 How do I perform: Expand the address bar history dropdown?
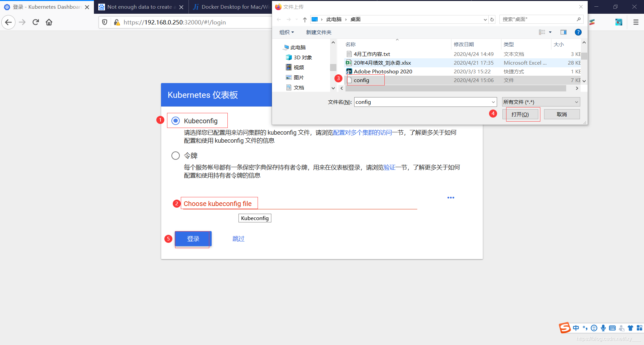pyautogui.click(x=485, y=19)
